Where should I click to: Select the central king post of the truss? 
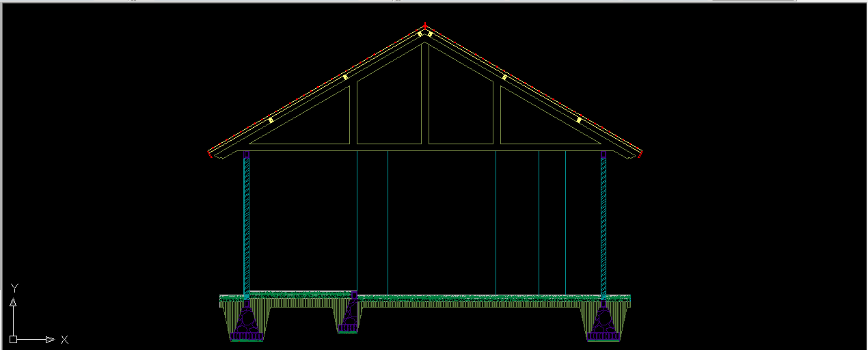tap(425, 93)
